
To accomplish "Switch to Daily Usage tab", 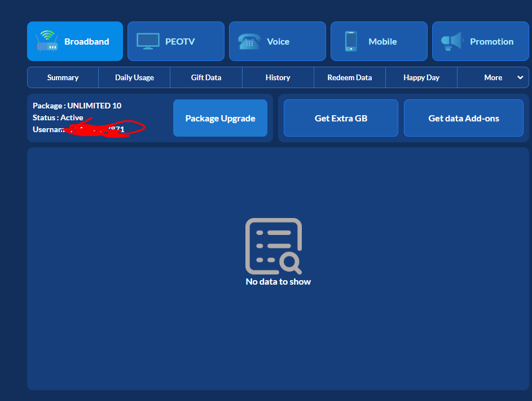I will pos(134,77).
